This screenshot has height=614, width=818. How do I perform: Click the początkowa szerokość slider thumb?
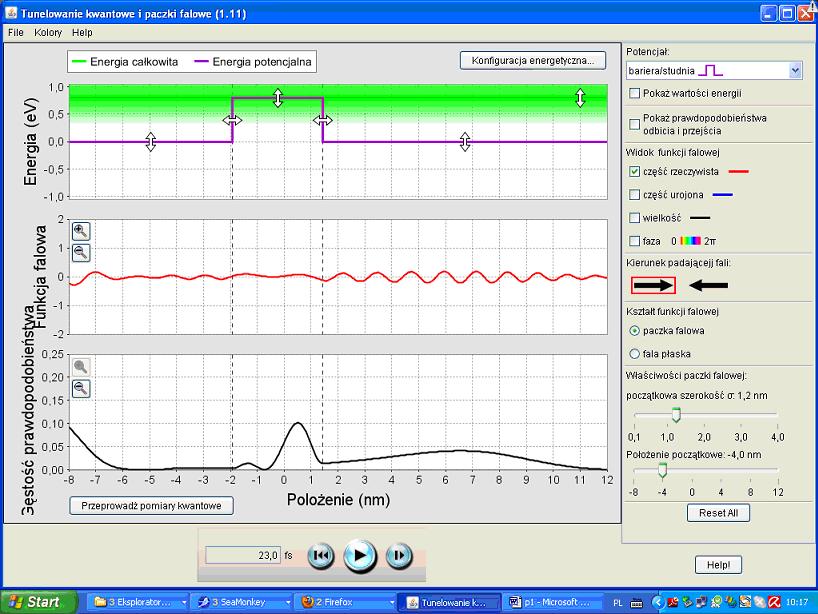[676, 415]
